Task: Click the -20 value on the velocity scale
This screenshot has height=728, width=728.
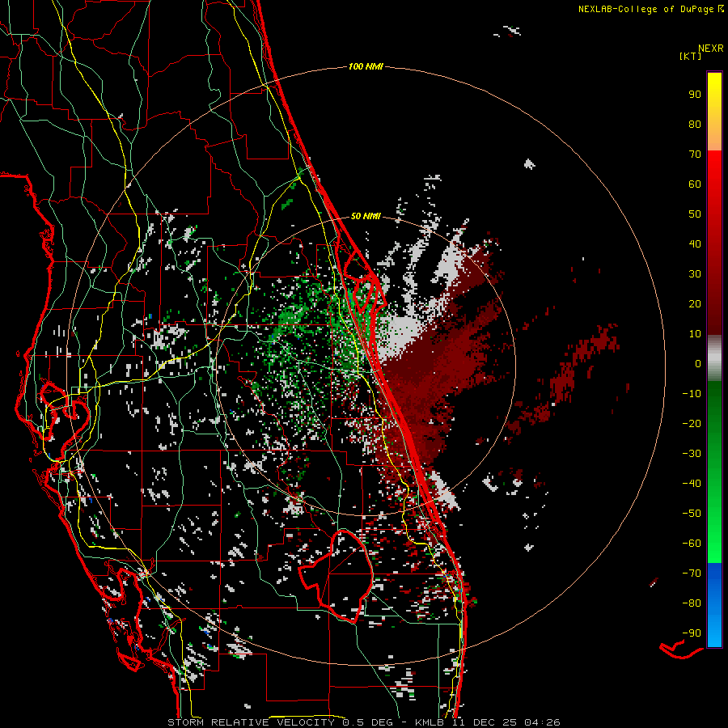Action: pos(692,423)
